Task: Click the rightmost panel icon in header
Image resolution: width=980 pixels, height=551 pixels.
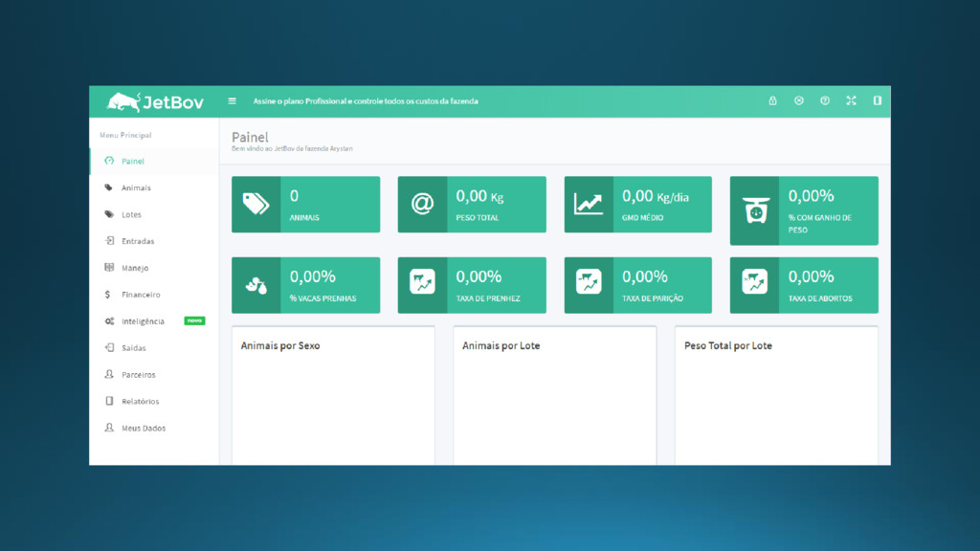Action: [878, 100]
